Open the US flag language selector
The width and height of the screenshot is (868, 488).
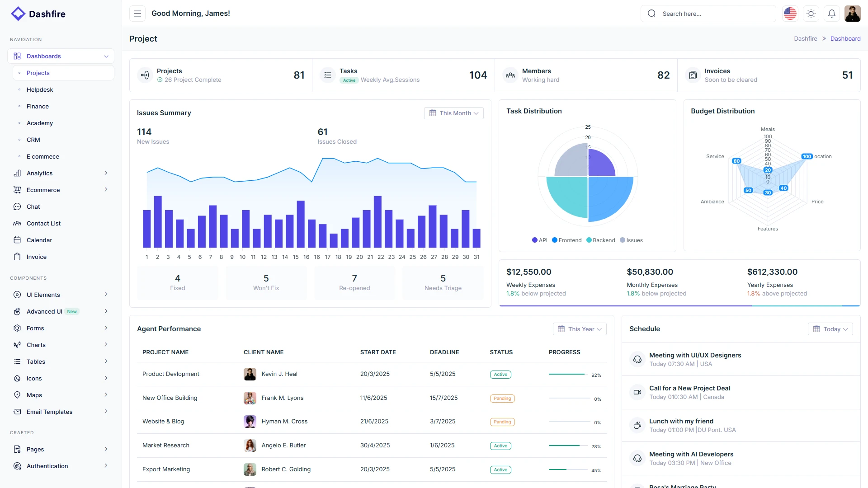click(790, 14)
